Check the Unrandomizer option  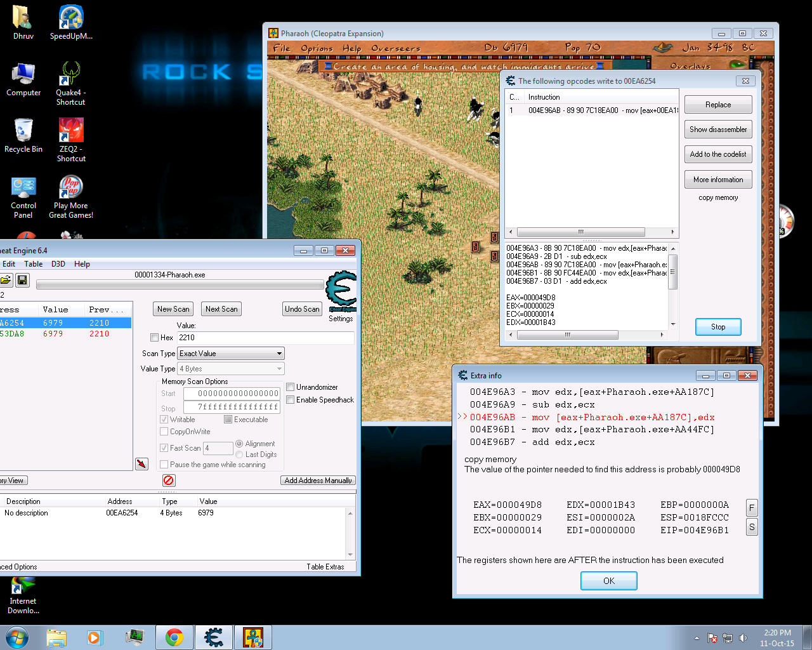click(291, 387)
